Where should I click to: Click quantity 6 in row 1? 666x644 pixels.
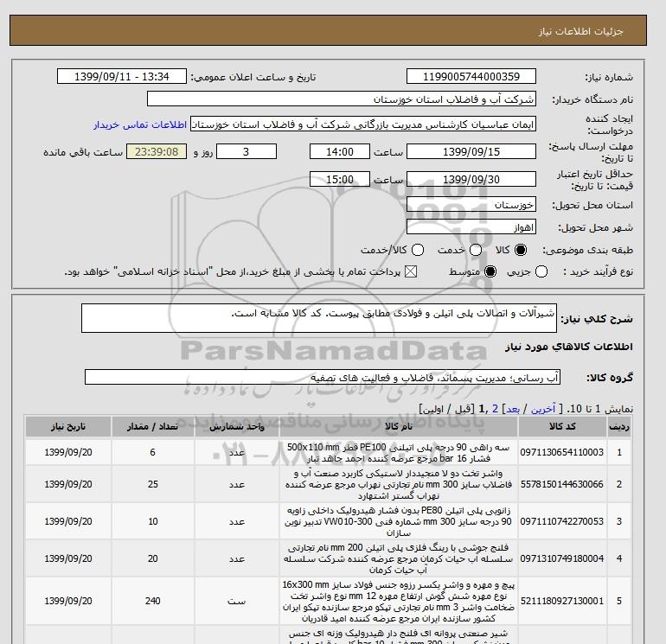(x=153, y=452)
